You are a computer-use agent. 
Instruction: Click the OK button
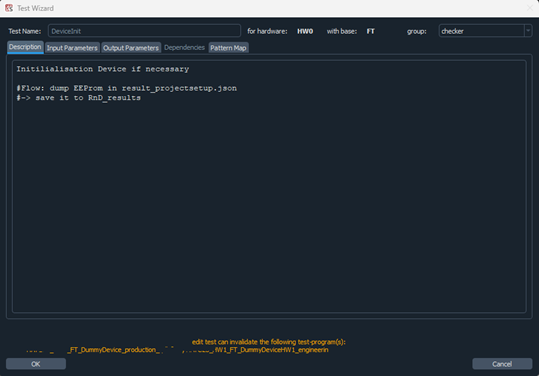[x=36, y=364]
